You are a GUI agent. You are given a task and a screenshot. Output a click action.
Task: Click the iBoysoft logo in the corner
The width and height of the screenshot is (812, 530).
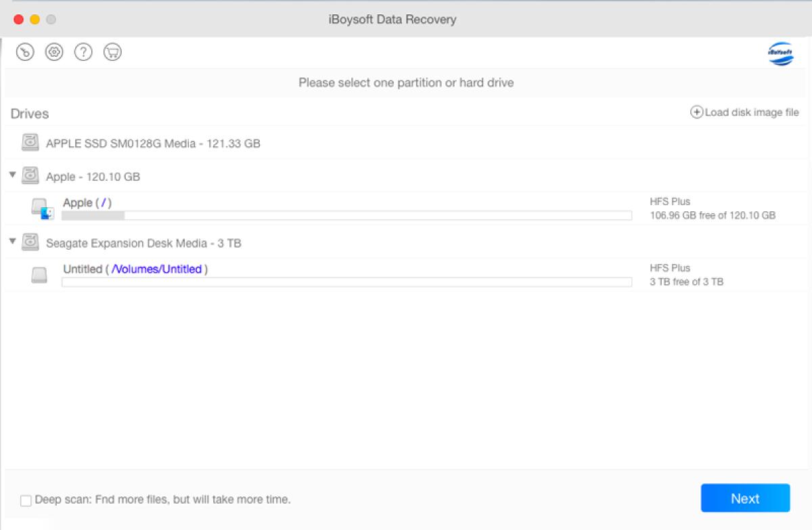pos(781,53)
